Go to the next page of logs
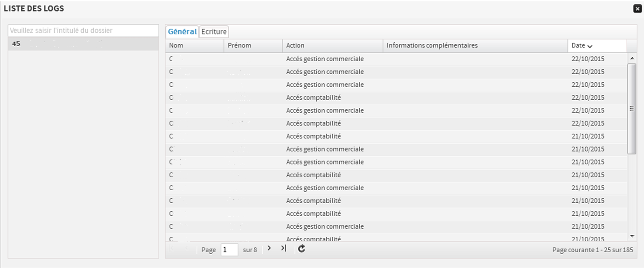Viewport: 644px width, 268px height. pos(269,248)
